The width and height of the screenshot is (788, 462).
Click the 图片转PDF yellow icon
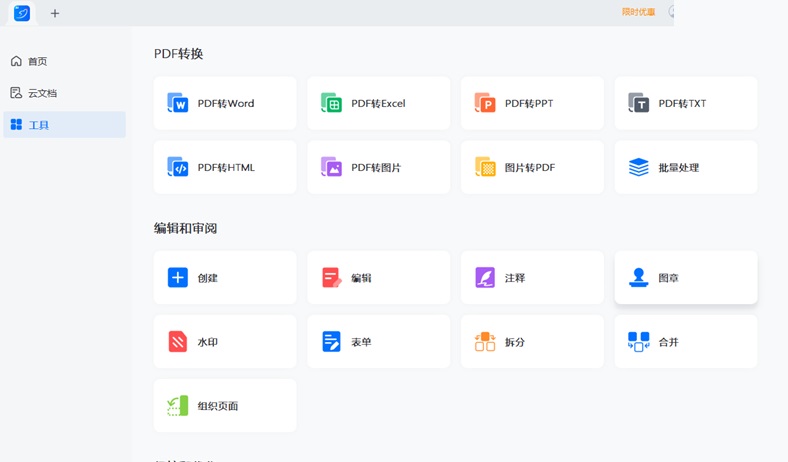pyautogui.click(x=485, y=167)
